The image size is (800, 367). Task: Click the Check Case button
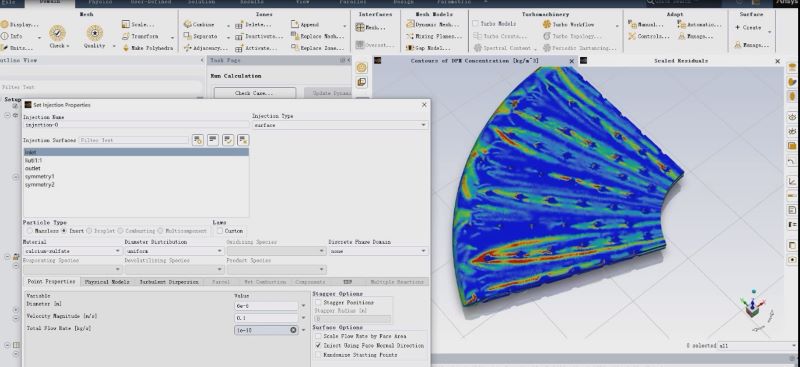pyautogui.click(x=254, y=93)
